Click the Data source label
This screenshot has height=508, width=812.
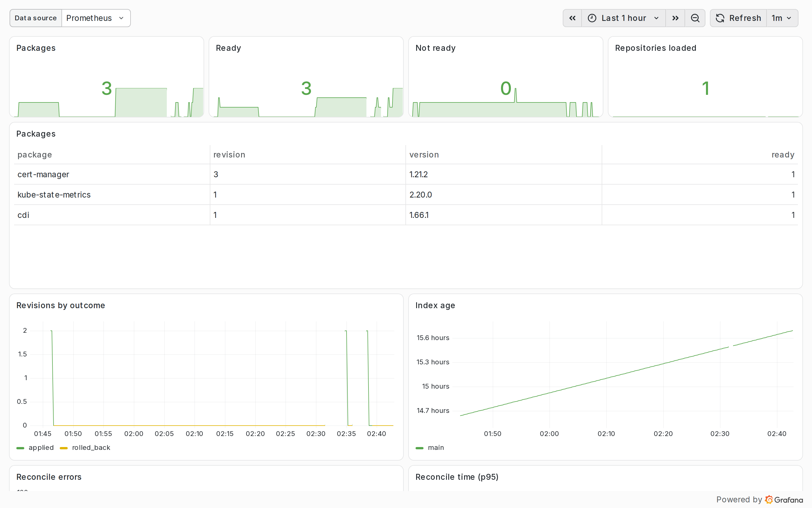click(36, 18)
